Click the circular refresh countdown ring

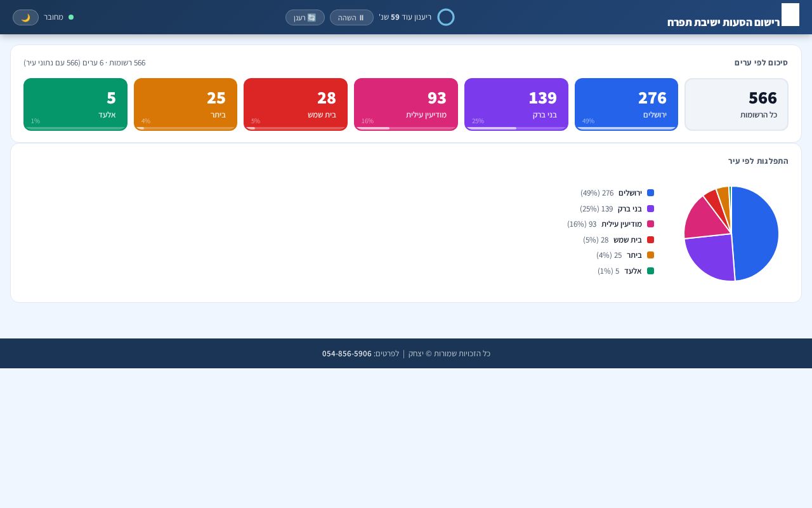446,17
